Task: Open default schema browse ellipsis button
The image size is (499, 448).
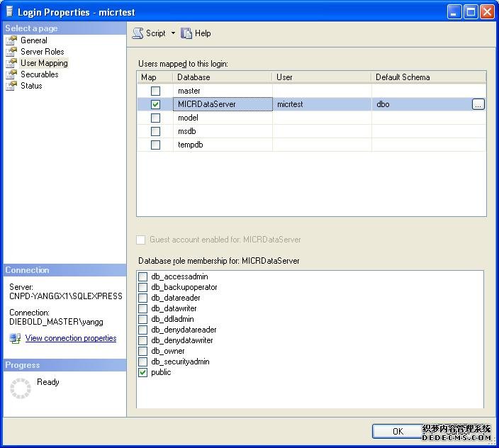Action: (478, 104)
